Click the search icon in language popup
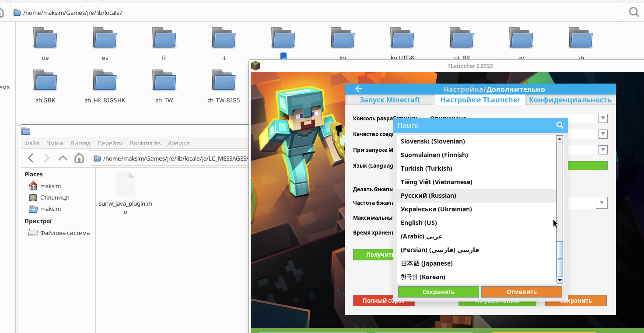The height and width of the screenshot is (333, 644). 560,125
